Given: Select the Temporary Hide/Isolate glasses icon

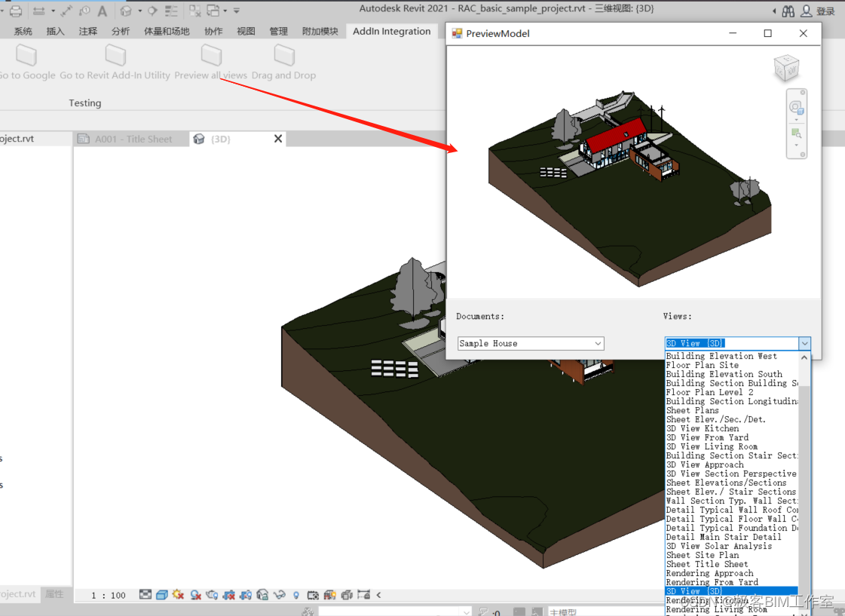Looking at the screenshot, I should click(280, 595).
